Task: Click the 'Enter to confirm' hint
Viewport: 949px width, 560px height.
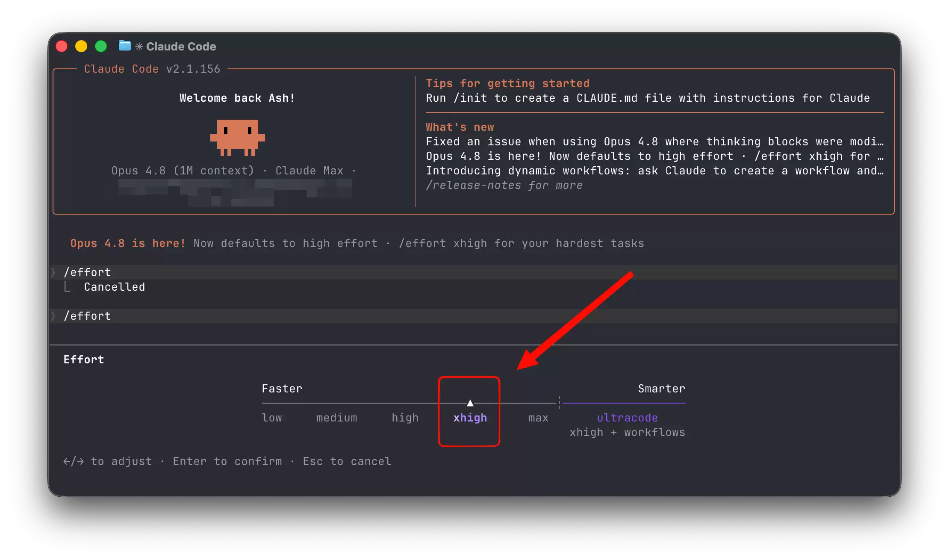Action: (227, 461)
